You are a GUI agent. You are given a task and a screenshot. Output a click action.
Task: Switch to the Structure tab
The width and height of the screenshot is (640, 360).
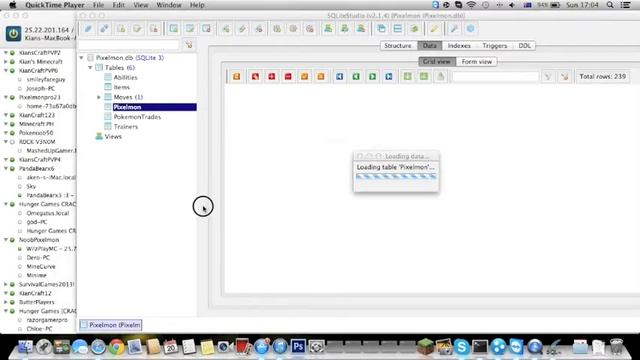[398, 46]
